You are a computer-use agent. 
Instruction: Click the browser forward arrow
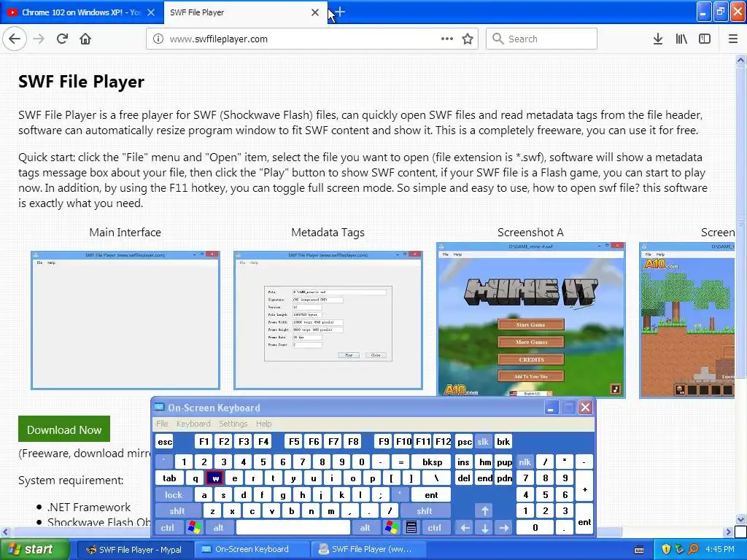coord(39,39)
